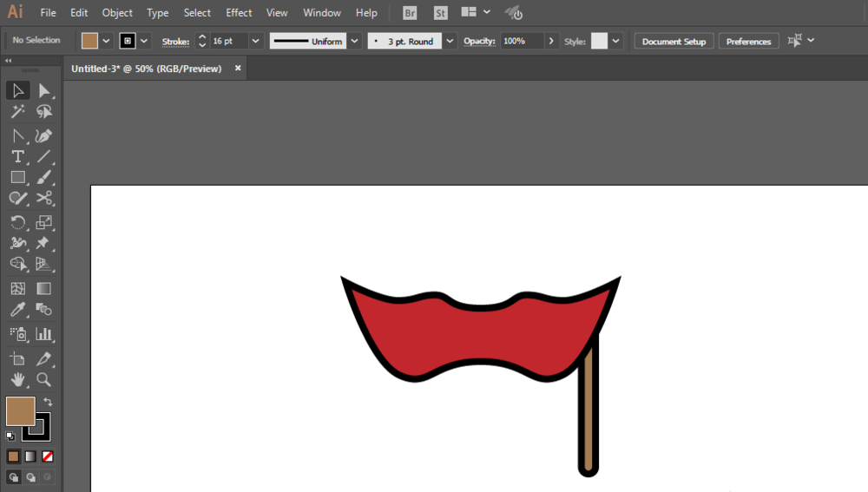This screenshot has height=492, width=868.
Task: Swap fill and stroke colors
Action: 48,402
